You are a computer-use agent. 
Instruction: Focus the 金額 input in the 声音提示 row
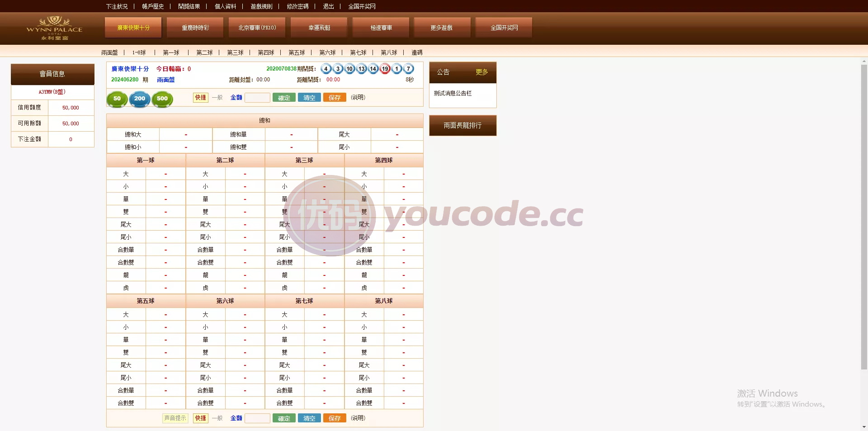click(x=257, y=418)
